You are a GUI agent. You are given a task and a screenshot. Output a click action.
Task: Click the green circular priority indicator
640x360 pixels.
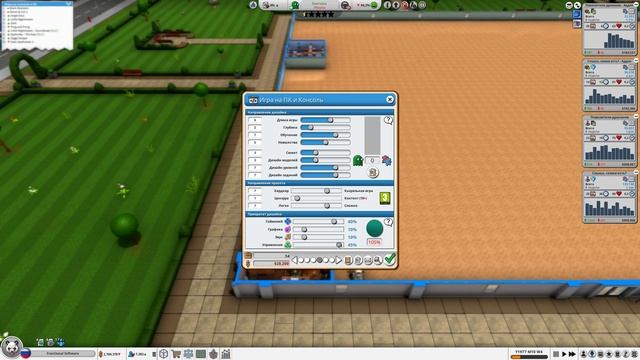[374, 229]
